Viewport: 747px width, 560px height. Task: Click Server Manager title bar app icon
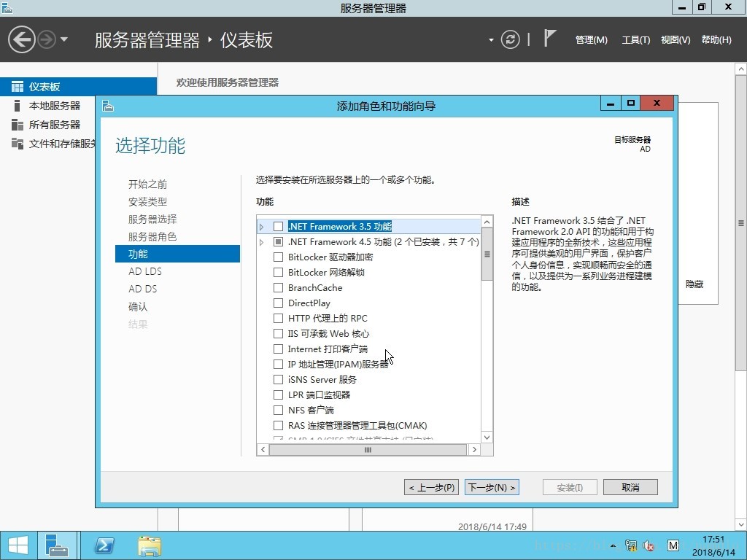[x=7, y=7]
